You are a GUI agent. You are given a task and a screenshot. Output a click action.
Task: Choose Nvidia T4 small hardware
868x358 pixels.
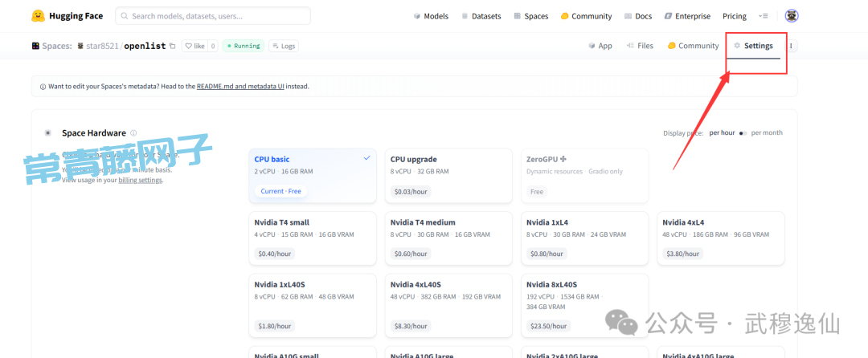click(313, 238)
